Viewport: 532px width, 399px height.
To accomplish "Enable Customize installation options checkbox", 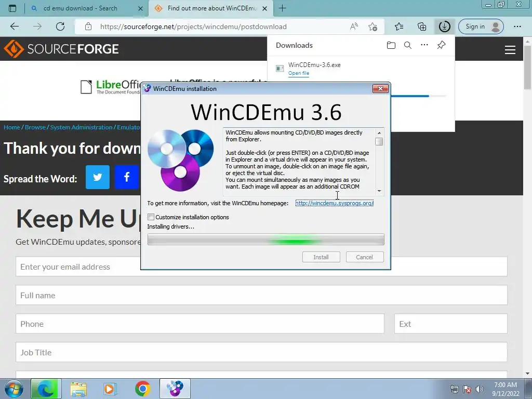I will click(x=151, y=217).
